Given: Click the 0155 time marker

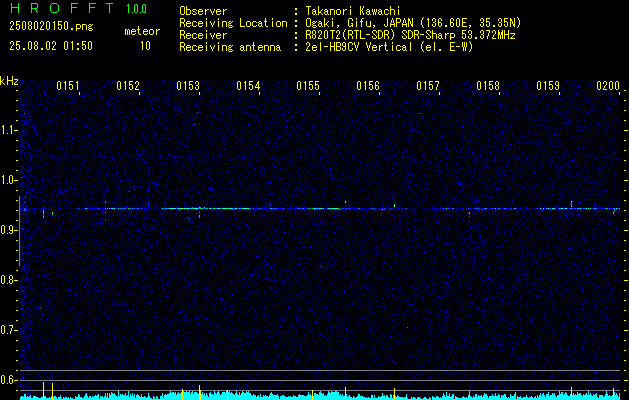Looking at the screenshot, I should pyautogui.click(x=308, y=86).
